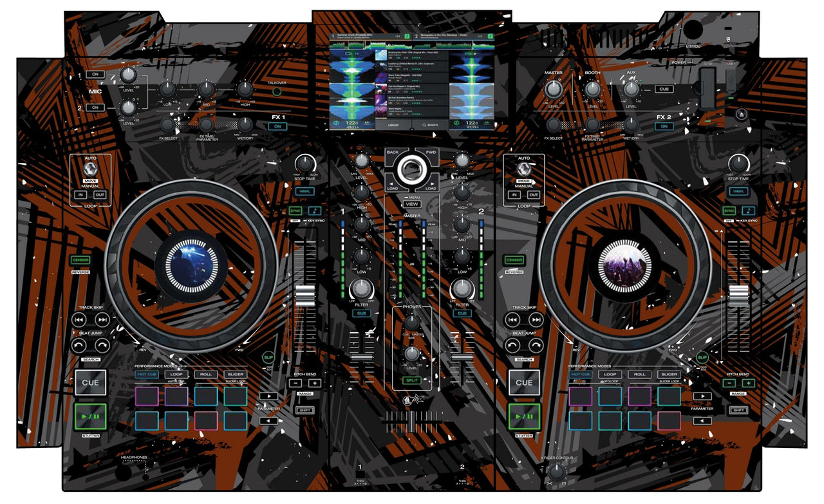Select the deck 2 track title header
Screen dimensions: 824x504
(x=444, y=35)
